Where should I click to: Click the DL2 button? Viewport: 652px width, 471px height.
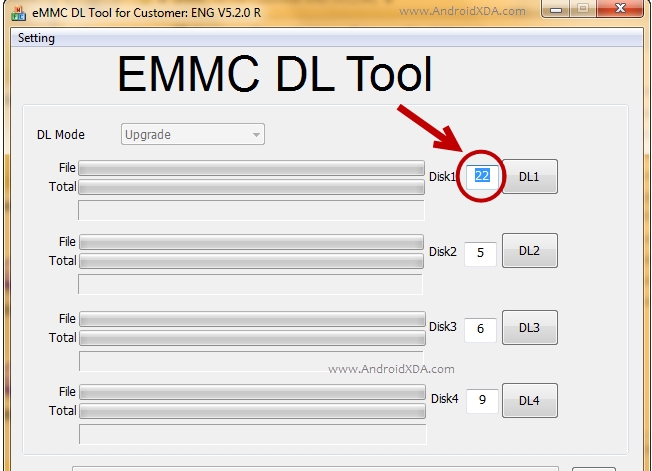tap(529, 251)
